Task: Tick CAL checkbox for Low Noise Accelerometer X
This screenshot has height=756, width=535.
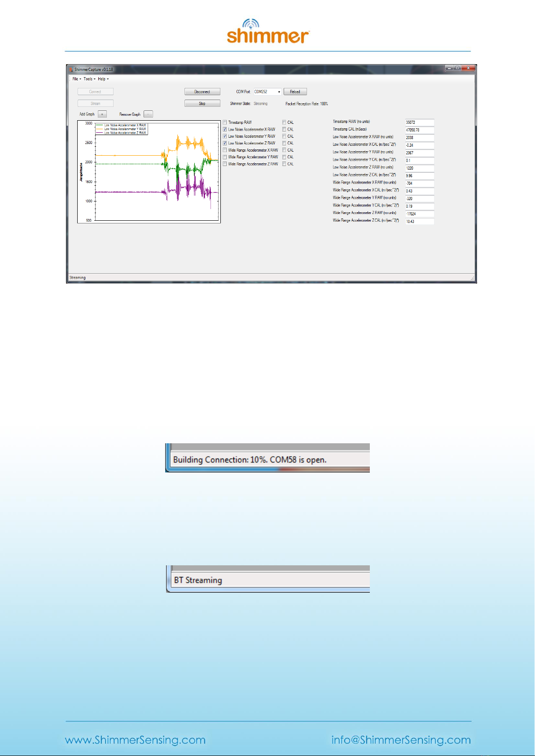Action: pyautogui.click(x=284, y=129)
